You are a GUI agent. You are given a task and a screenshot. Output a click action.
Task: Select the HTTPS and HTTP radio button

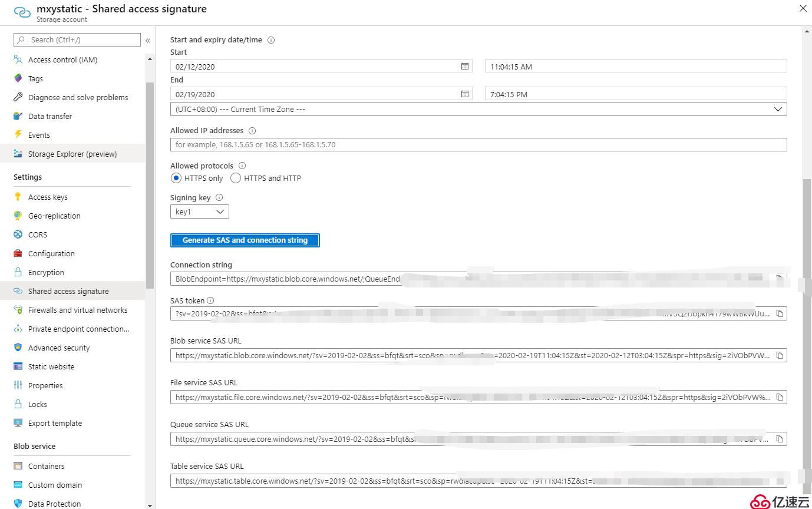click(x=236, y=178)
